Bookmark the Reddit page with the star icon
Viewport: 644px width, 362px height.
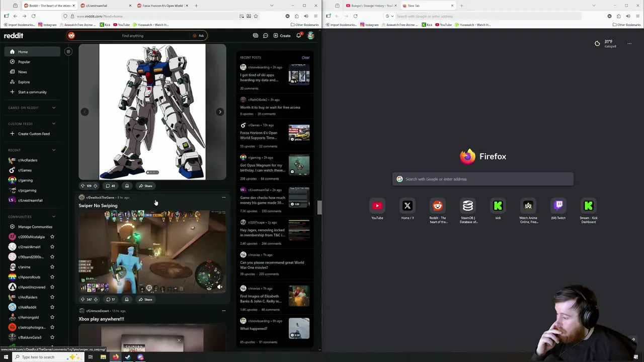[x=256, y=16]
